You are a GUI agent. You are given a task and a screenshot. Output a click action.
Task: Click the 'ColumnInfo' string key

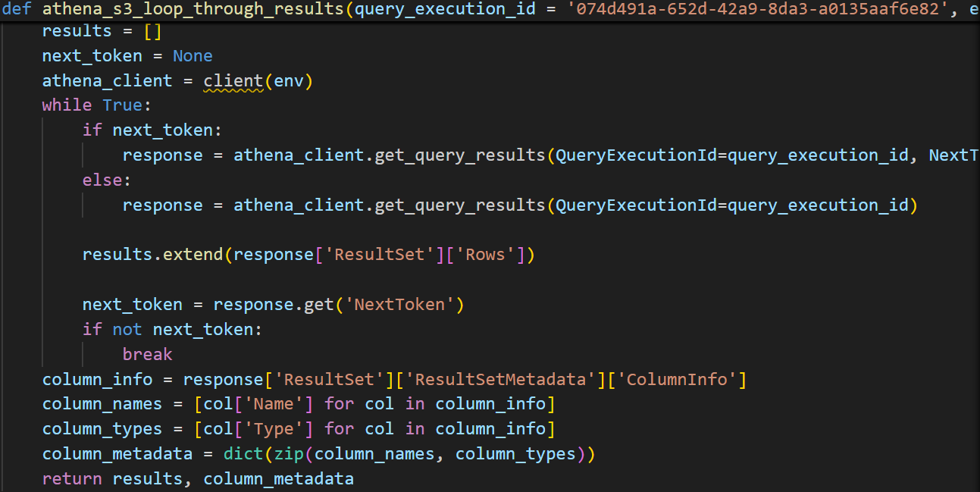[676, 380]
